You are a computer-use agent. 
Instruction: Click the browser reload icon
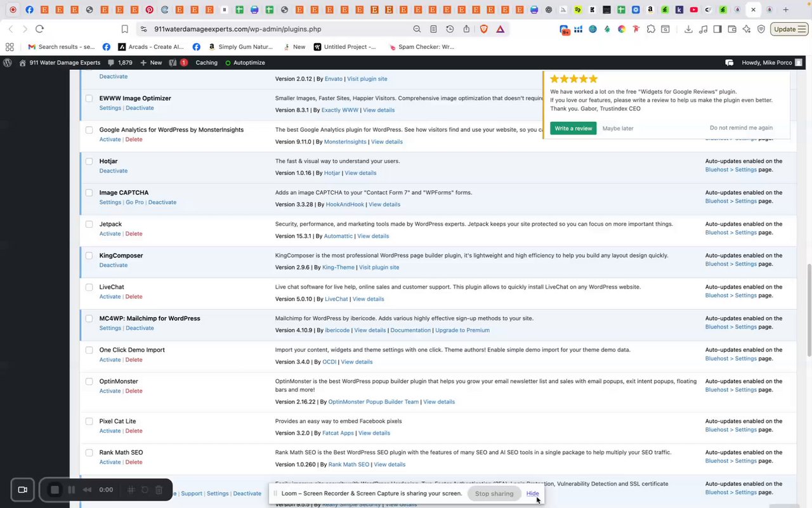tap(39, 29)
